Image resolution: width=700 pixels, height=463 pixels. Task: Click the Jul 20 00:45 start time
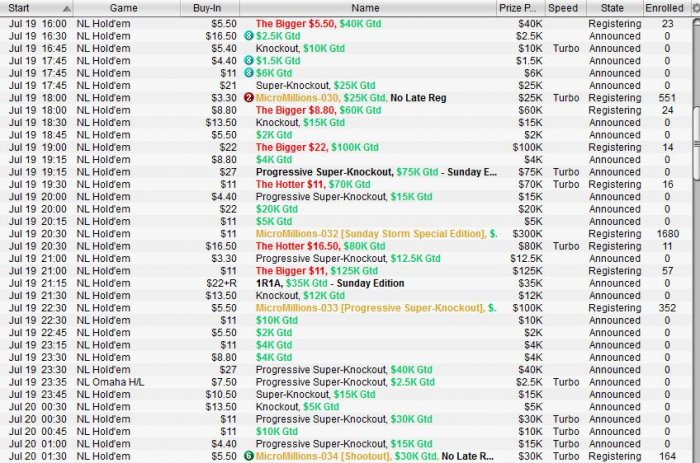(38, 431)
